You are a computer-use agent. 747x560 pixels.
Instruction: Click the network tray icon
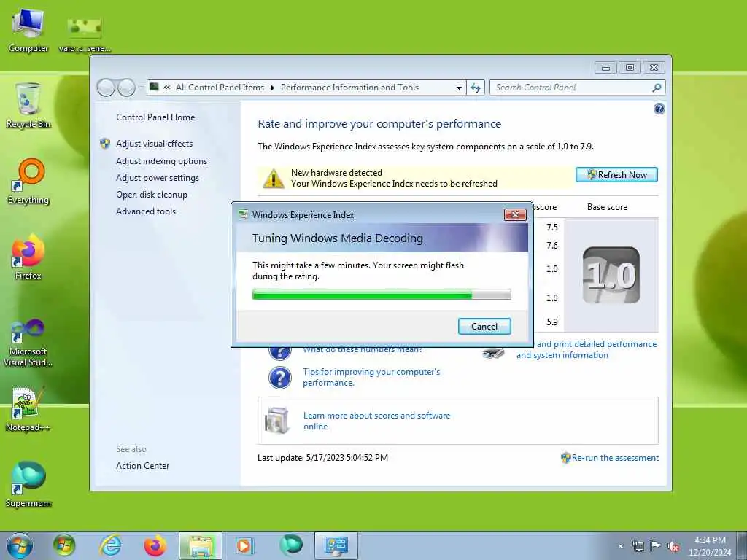click(x=638, y=546)
